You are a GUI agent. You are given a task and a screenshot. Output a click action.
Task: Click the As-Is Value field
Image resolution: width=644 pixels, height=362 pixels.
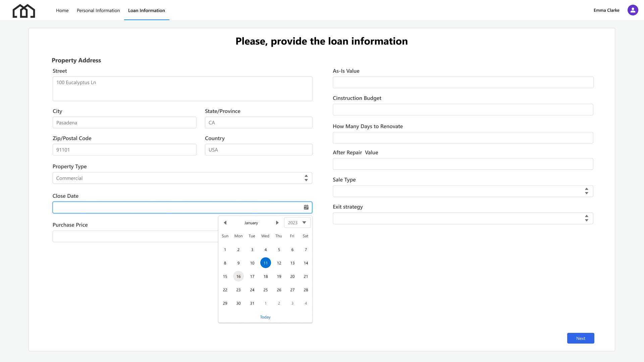tap(463, 82)
